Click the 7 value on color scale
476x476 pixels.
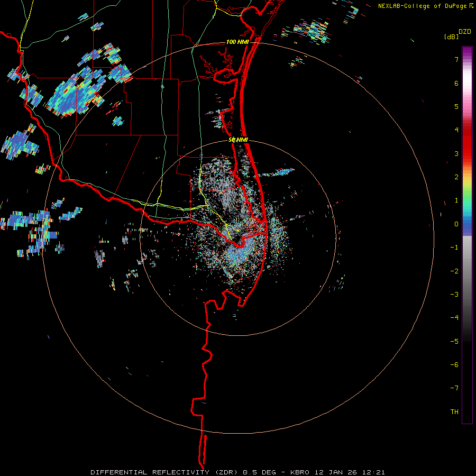point(456,59)
